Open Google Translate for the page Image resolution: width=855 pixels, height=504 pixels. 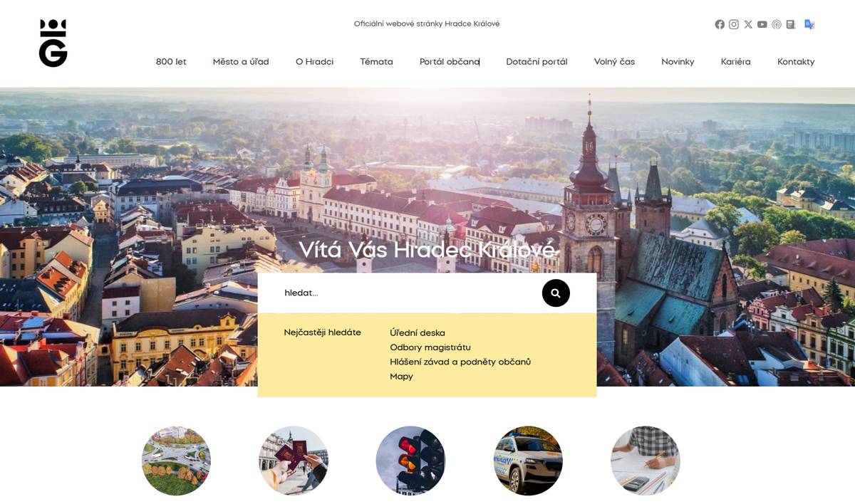click(809, 23)
